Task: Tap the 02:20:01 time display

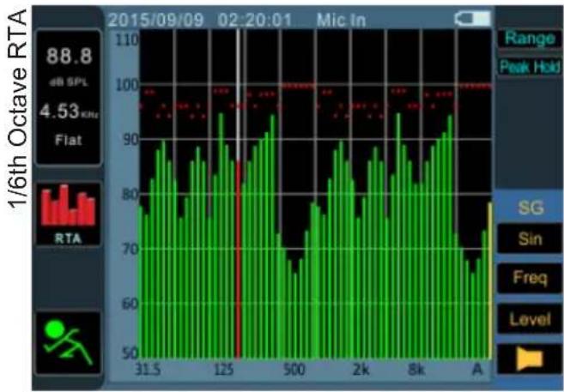Action: (255, 20)
